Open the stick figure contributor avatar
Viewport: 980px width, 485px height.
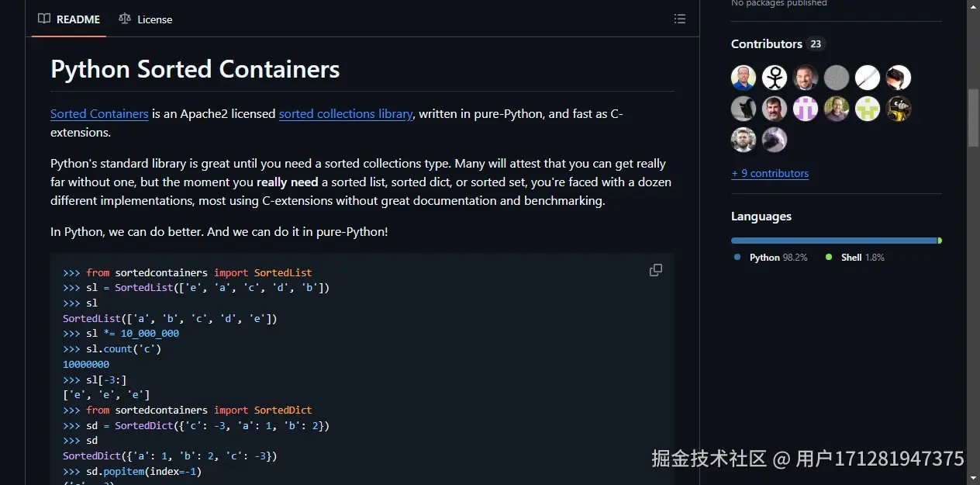[x=775, y=78]
